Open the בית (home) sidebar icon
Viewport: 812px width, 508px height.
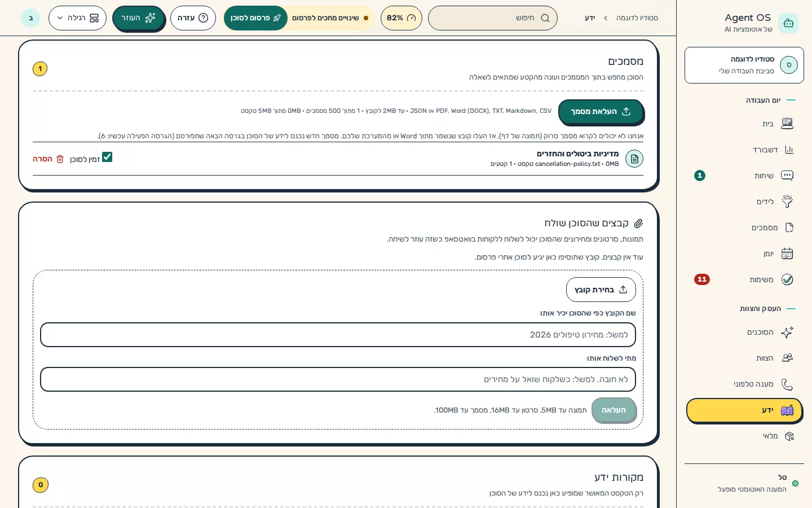tap(787, 124)
